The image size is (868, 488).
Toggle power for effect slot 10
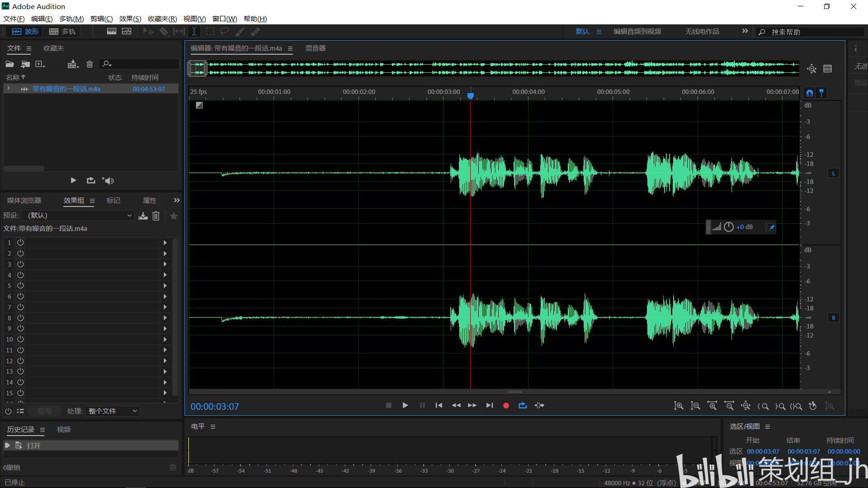[x=20, y=339]
